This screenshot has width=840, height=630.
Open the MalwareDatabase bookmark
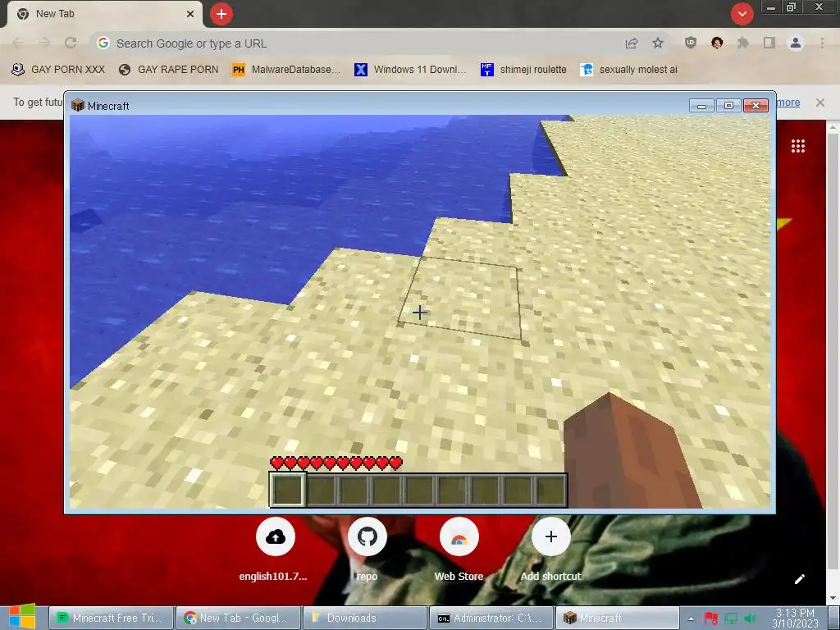click(286, 70)
